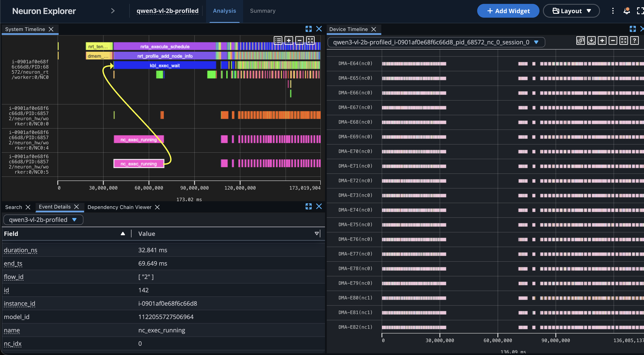Open System Timeline legend list icon
Image resolution: width=644 pixels, height=355 pixels.
point(278,40)
